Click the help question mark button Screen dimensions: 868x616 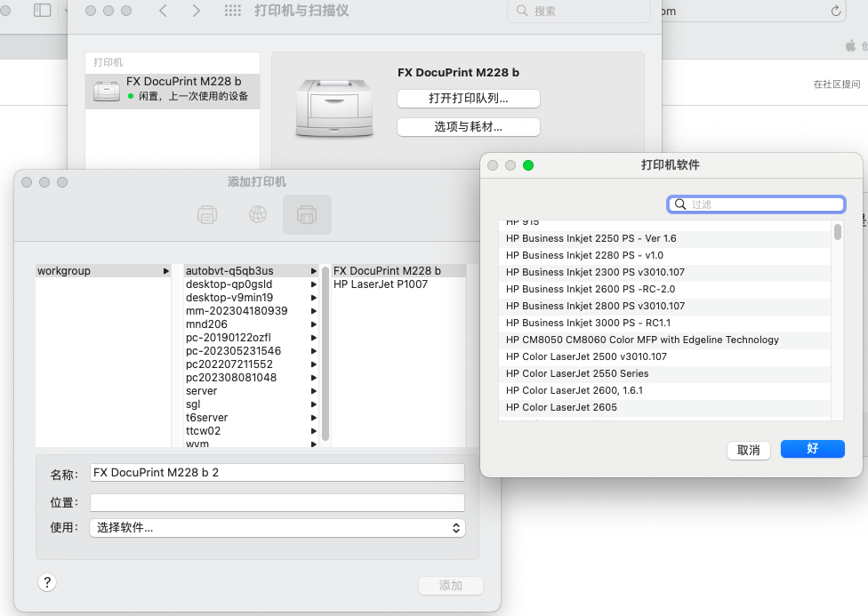click(48, 582)
